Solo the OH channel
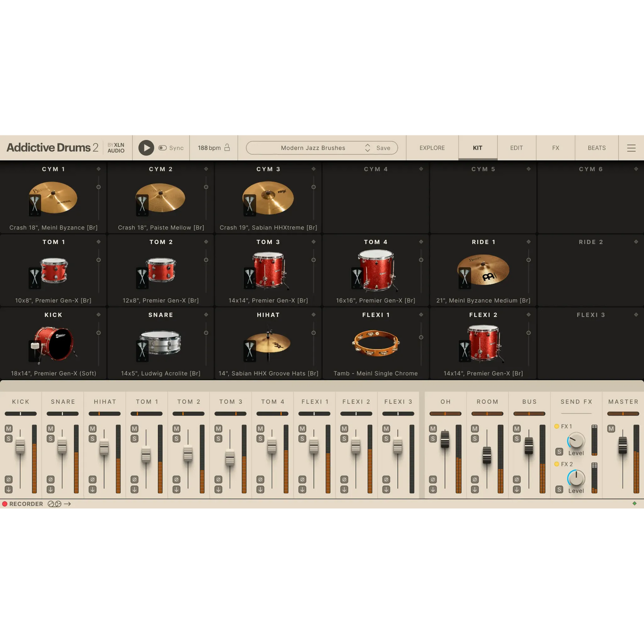The height and width of the screenshot is (644, 644). tap(432, 439)
